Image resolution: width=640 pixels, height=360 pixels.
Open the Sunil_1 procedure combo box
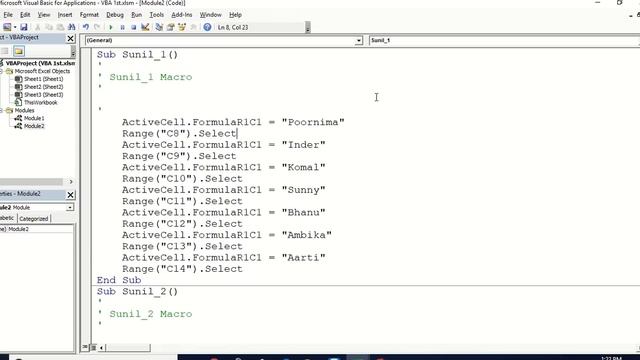tap(504, 40)
